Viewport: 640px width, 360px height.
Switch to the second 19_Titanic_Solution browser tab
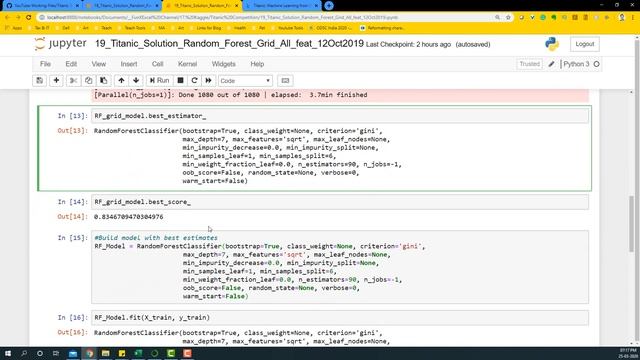tap(122, 6)
